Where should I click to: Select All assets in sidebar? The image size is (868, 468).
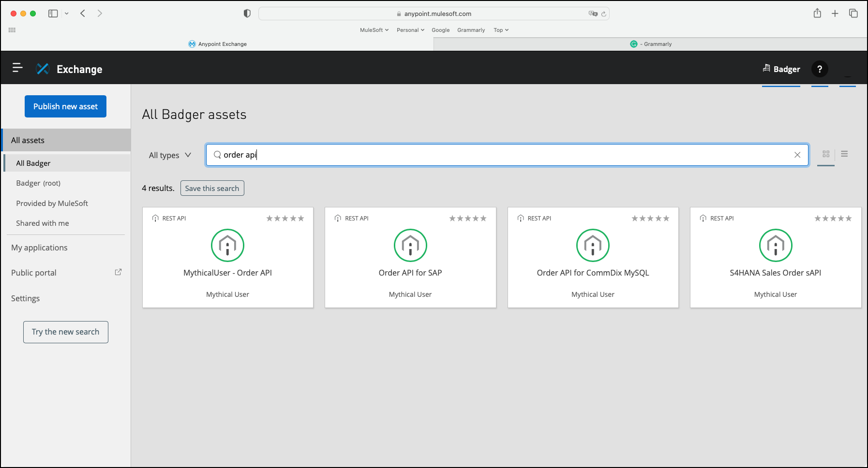click(66, 140)
